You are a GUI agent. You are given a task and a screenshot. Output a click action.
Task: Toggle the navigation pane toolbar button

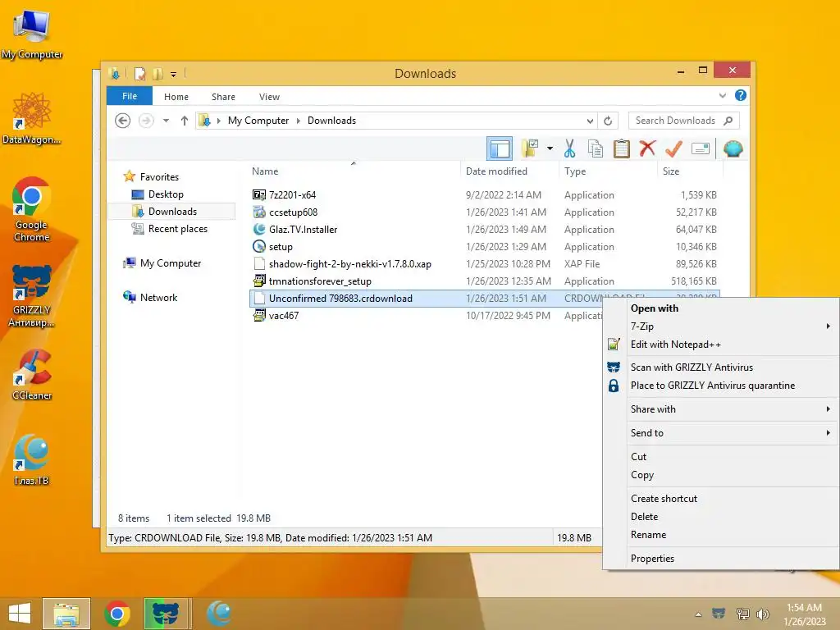[x=500, y=148]
